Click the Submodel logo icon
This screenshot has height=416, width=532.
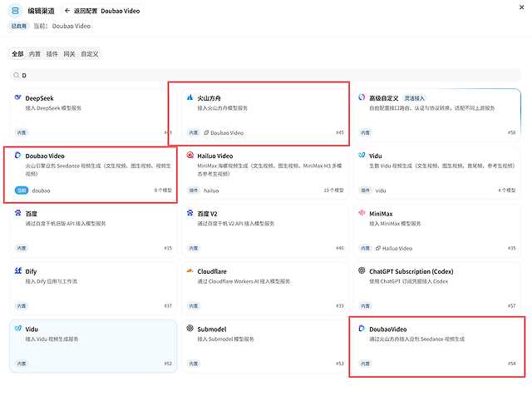tap(190, 329)
